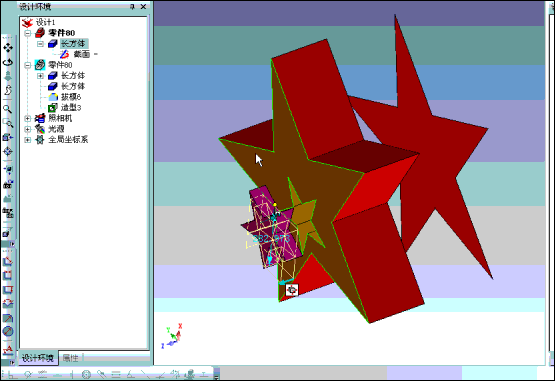Select the small yellow star face
The height and width of the screenshot is (381, 555).
coord(303,216)
